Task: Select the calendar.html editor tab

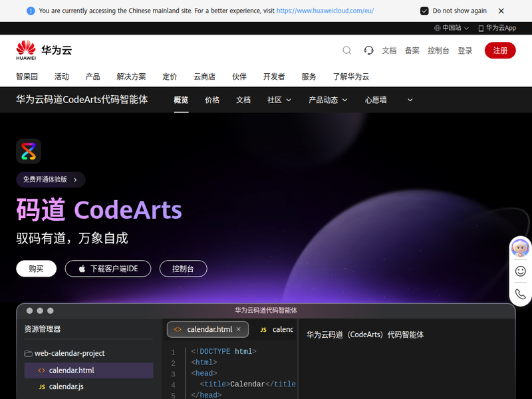Action: pos(207,329)
